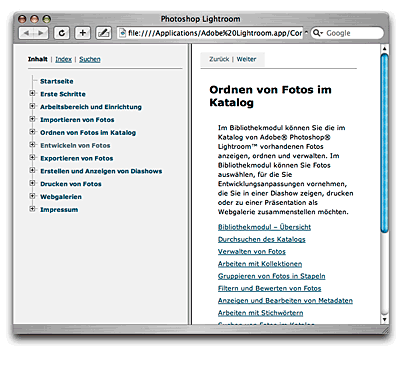Open the Bibliothekmodul – Übersicht link
This screenshot has width=400, height=370.
(264, 227)
